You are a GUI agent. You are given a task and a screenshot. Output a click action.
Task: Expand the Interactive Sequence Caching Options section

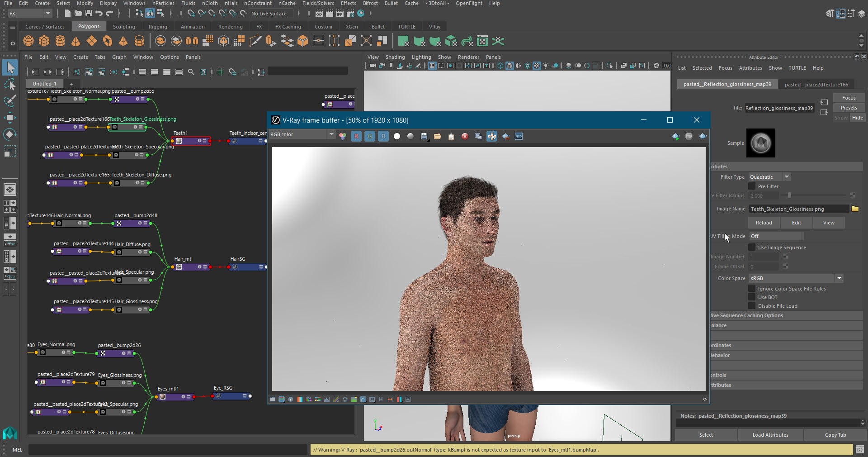(786, 315)
